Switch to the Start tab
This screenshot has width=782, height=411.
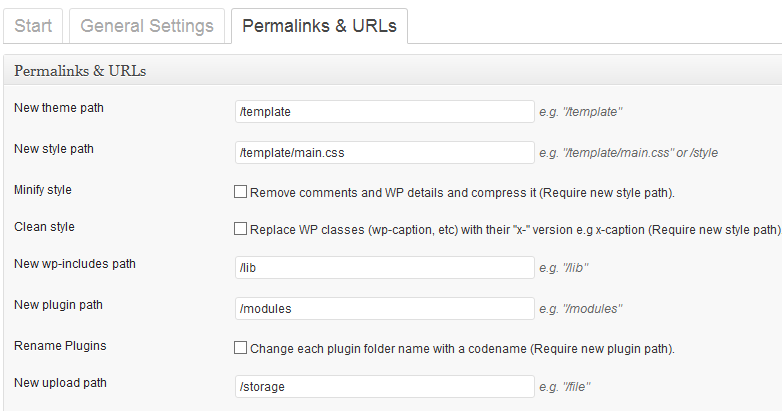pyautogui.click(x=33, y=26)
